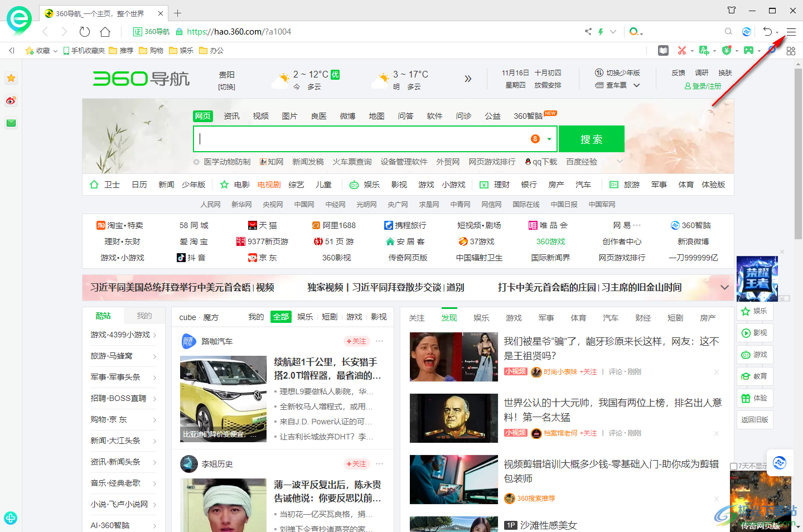Open the 淘宝·特卖 site link
The image size is (803, 532).
pos(120,225)
